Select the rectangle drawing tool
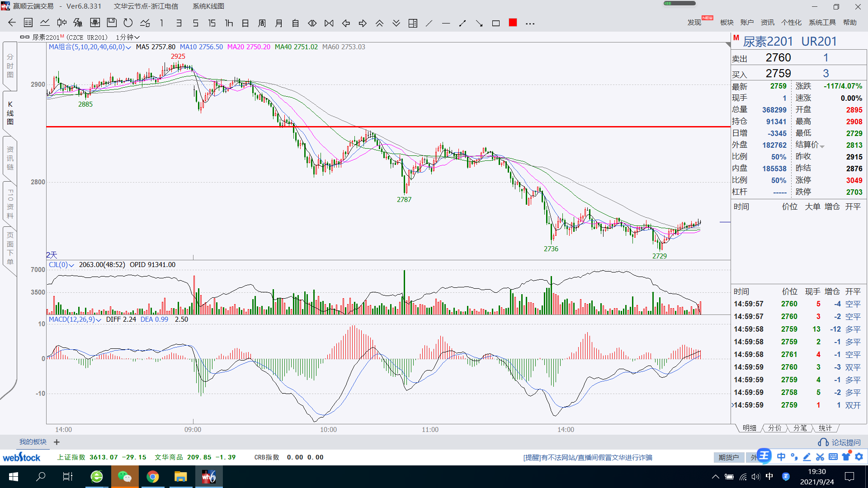Screen dimensions: 868x488 pyautogui.click(x=496, y=23)
